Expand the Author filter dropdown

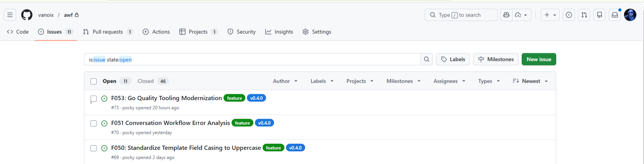(x=285, y=81)
